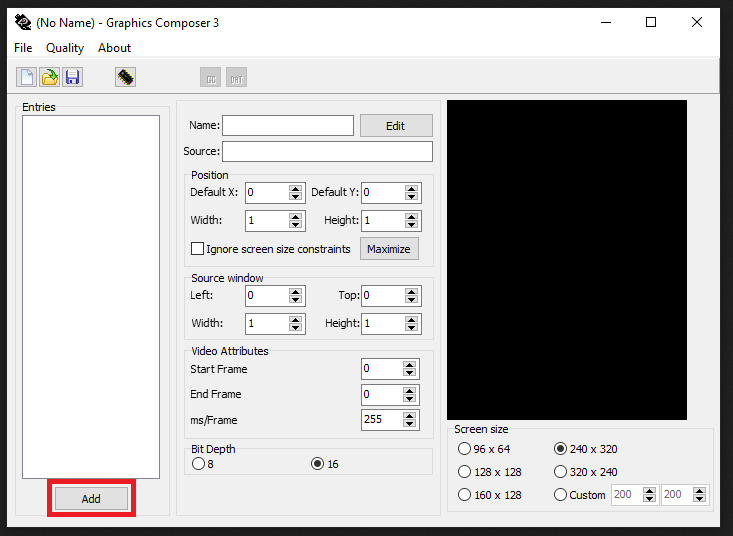
Task: Decrease Default Y spinner down arrow
Action: 411,197
